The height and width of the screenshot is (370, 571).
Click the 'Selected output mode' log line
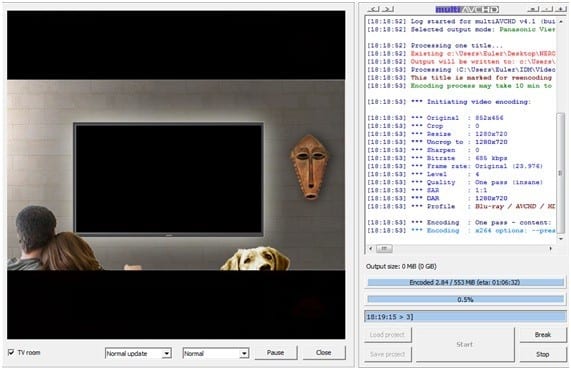461,29
